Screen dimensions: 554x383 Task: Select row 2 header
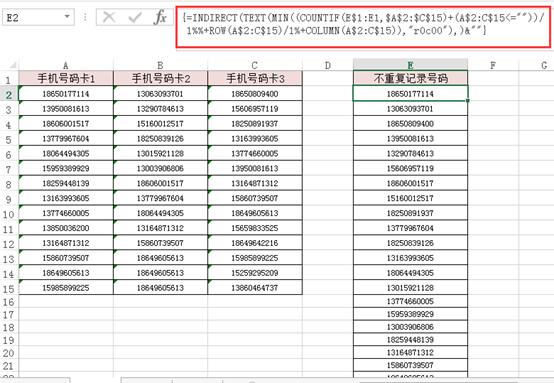point(8,94)
